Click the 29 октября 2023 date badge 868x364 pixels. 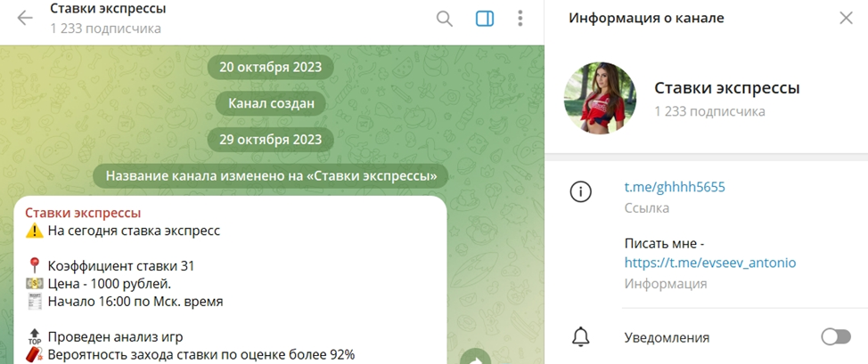(271, 139)
